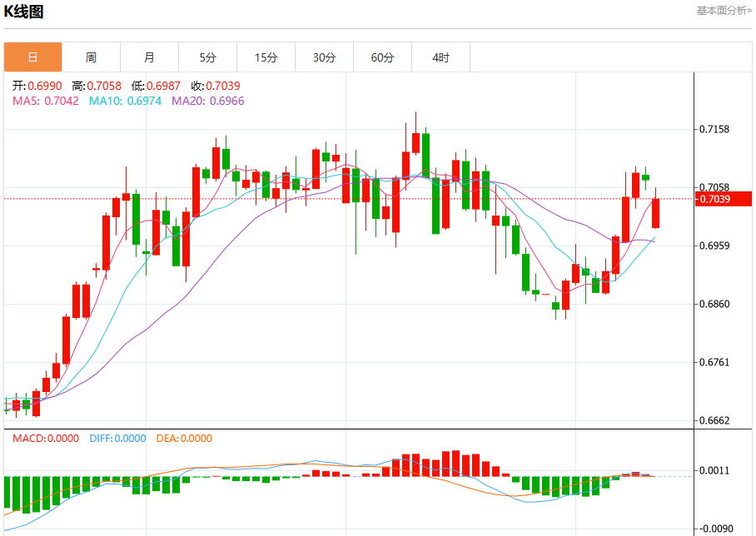Select the 4时 interval tab
The image size is (756, 536).
tap(441, 57)
